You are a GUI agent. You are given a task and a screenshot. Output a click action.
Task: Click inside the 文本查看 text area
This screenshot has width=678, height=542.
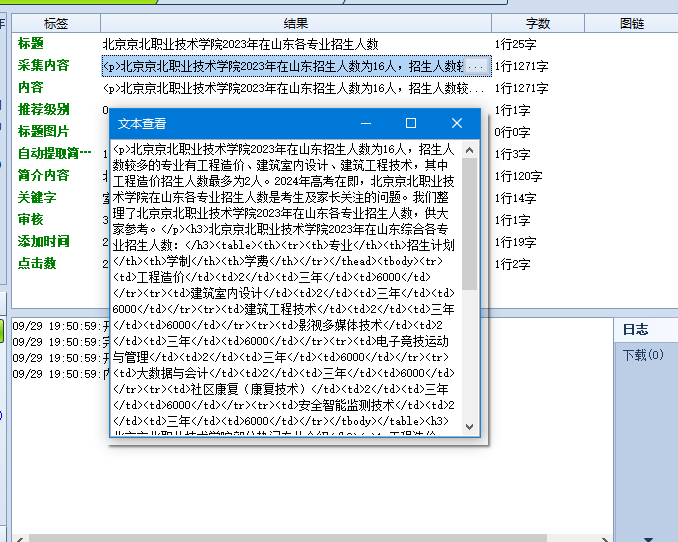point(285,287)
